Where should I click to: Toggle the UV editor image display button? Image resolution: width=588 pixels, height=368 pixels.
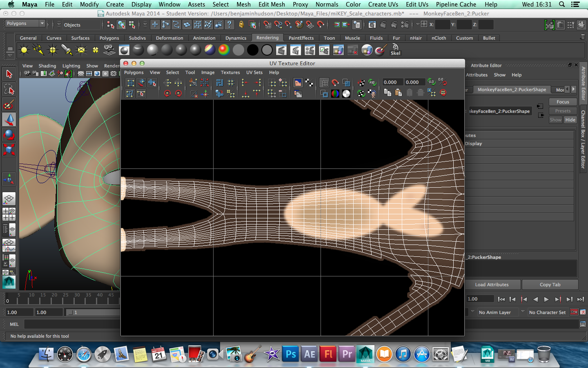pos(298,83)
